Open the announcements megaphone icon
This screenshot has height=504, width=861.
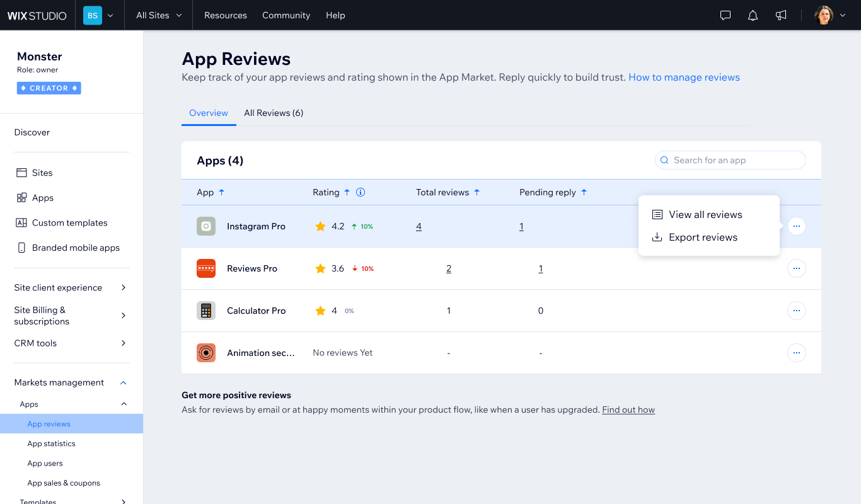tap(781, 16)
